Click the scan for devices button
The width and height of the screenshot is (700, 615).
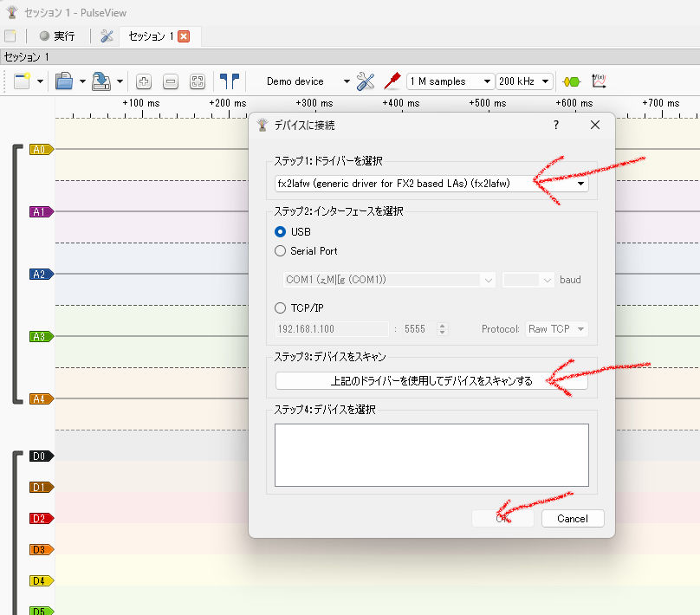click(431, 380)
